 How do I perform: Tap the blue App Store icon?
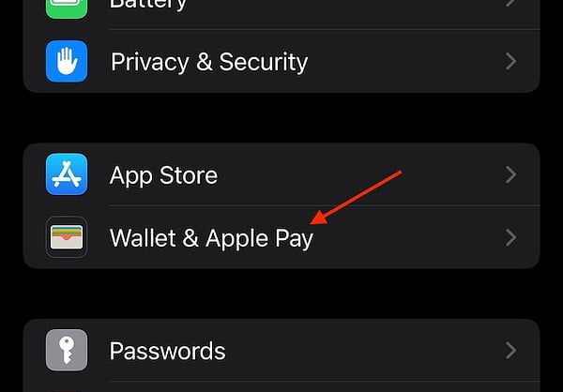coord(67,174)
